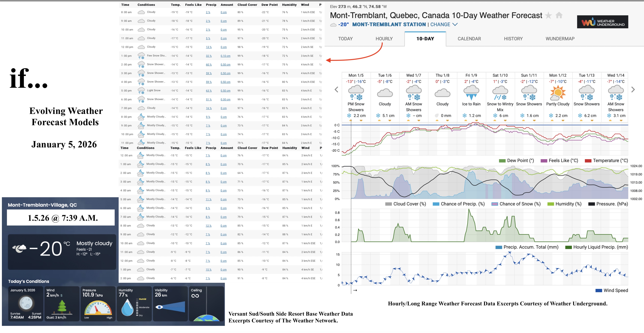Select the home icon next to the star
The image size is (644, 333).
559,15
